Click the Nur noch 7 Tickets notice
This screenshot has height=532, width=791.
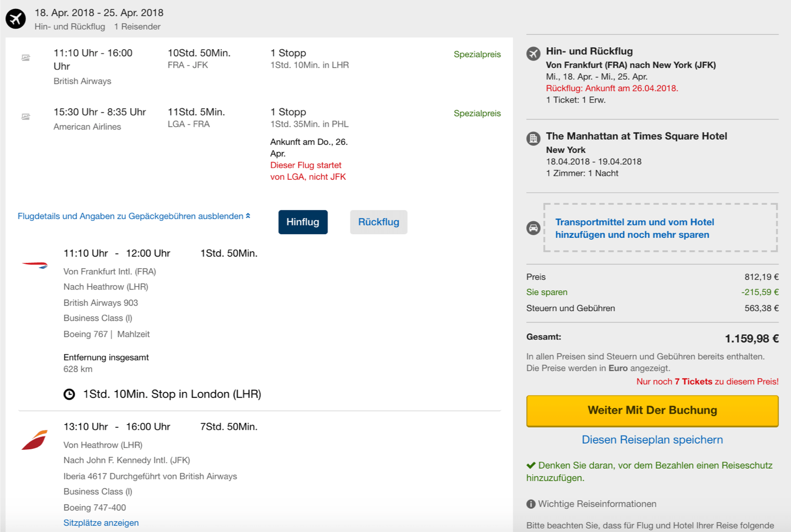point(708,382)
